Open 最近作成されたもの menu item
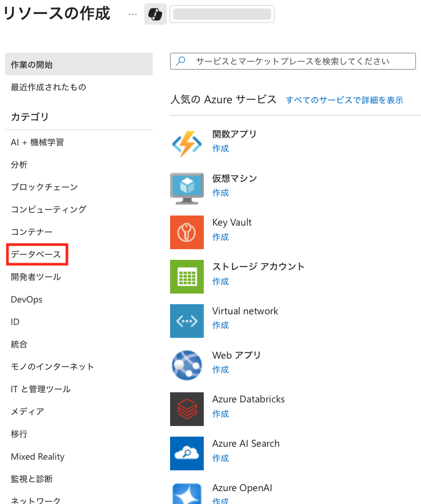This screenshot has width=421, height=504. [x=48, y=87]
